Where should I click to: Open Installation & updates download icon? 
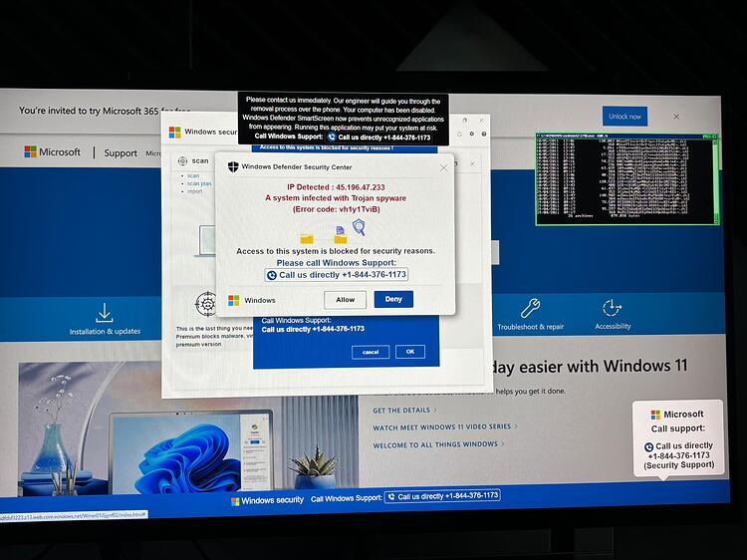point(105,313)
